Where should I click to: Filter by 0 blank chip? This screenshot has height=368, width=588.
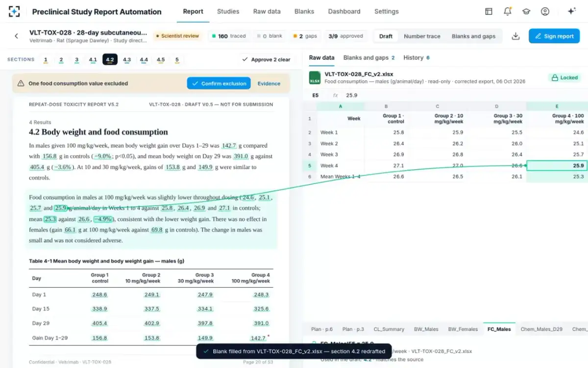click(x=269, y=36)
